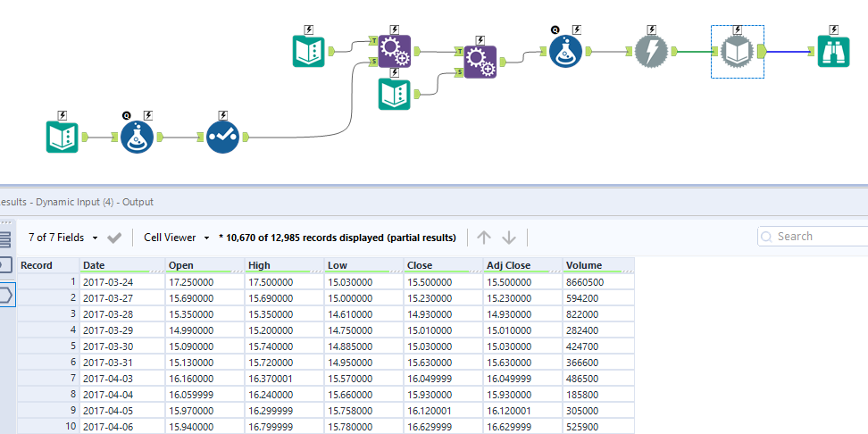Screen dimensions: 868x434
Task: Click the second purple Append Fields tool
Action: click(480, 62)
